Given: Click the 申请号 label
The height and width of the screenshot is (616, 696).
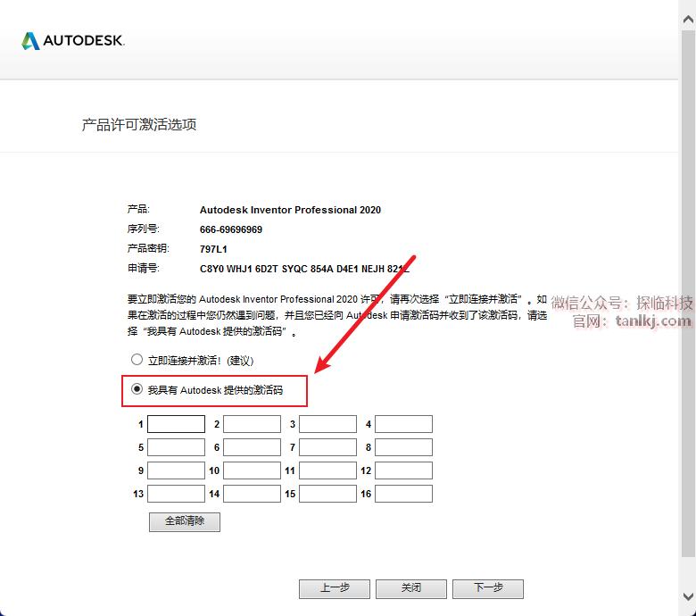Looking at the screenshot, I should [144, 268].
